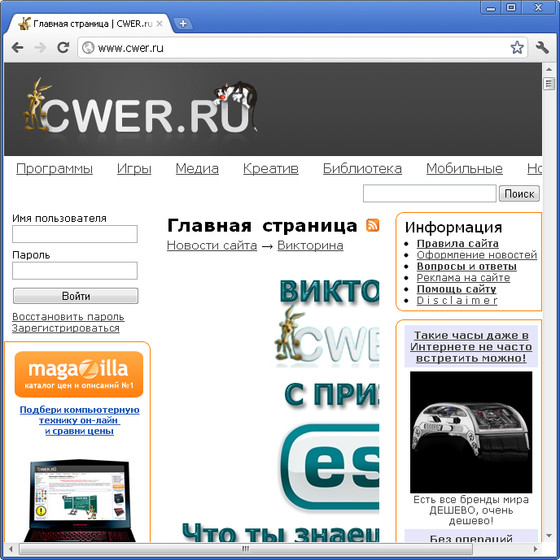Click the reload page icon
Screen dimensions: 560x560
pos(63,48)
